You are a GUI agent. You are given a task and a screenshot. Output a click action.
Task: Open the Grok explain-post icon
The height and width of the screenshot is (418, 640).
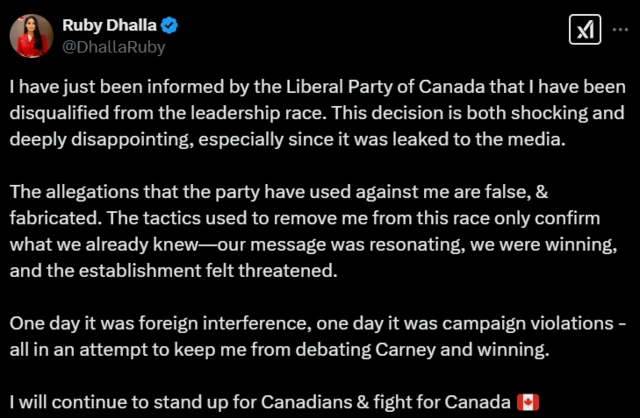(x=584, y=30)
